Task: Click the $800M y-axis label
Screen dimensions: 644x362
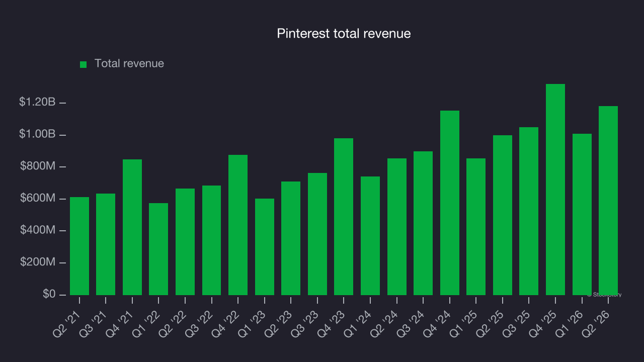Action: 38,166
